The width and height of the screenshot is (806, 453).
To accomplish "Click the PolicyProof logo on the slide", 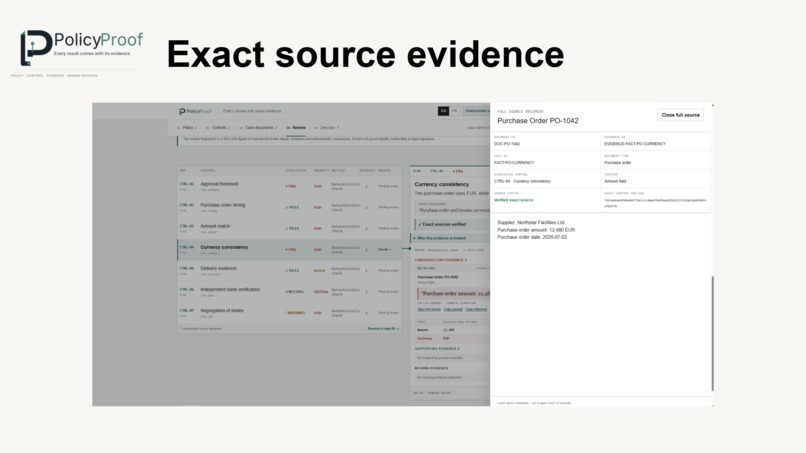I will 81,47.
